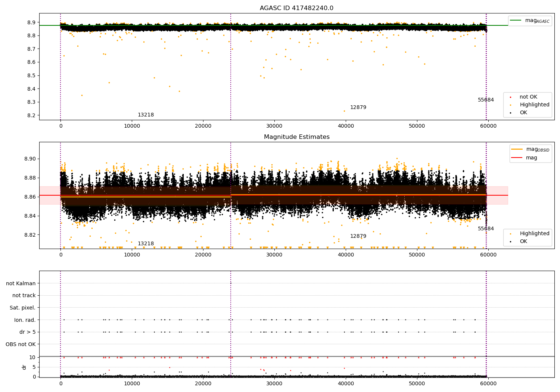Image resolution: width=560 pixels, height=392 pixels.
Task: Click 'Highlighted' in the top plot's legend
Action: point(535,105)
